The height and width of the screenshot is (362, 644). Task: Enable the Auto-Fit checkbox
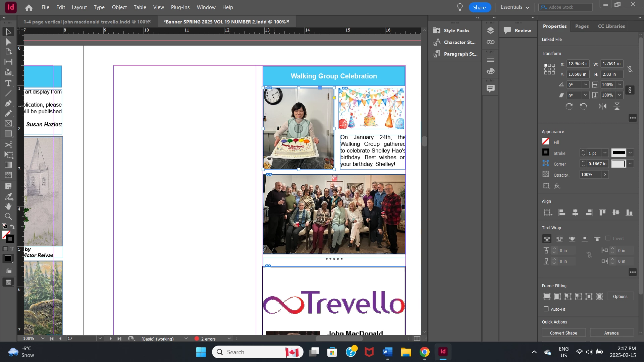coord(546,309)
